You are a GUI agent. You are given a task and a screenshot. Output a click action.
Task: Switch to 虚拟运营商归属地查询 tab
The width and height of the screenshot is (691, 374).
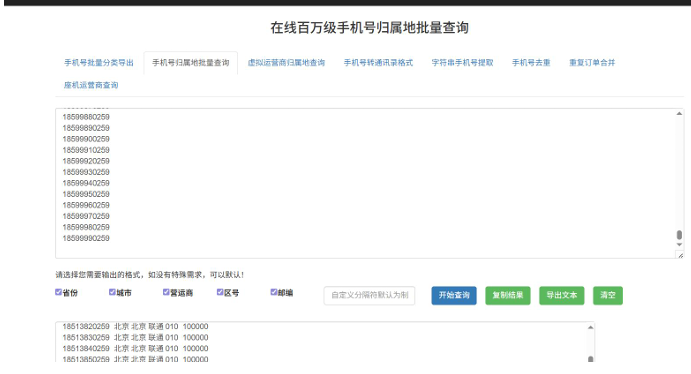(286, 63)
